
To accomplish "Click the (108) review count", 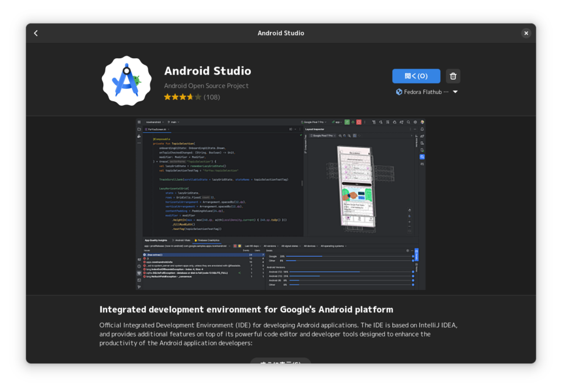I will pyautogui.click(x=212, y=97).
